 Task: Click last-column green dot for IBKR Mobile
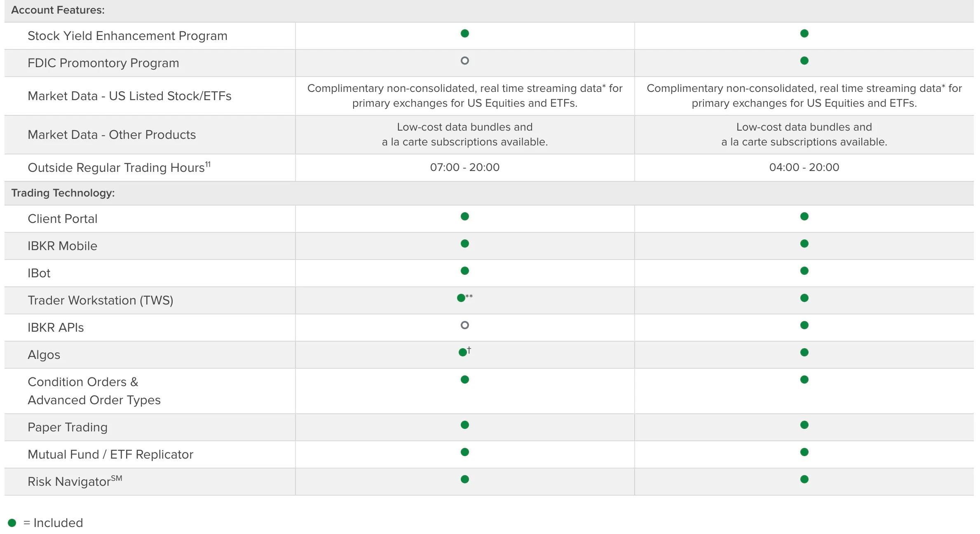point(804,244)
